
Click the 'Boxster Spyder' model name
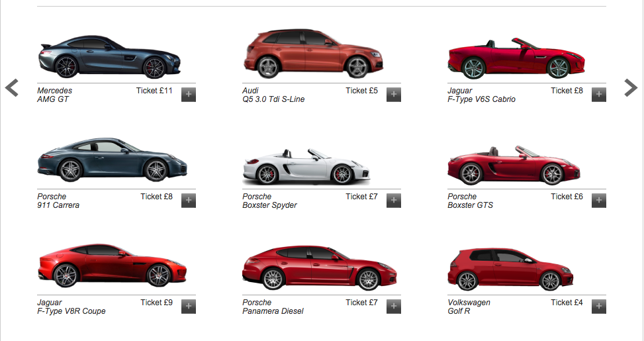[269, 205]
